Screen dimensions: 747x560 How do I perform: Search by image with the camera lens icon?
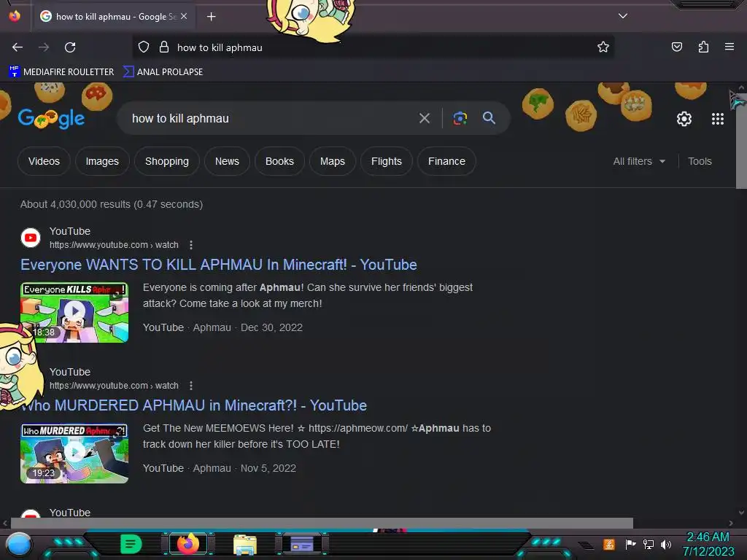click(x=460, y=118)
